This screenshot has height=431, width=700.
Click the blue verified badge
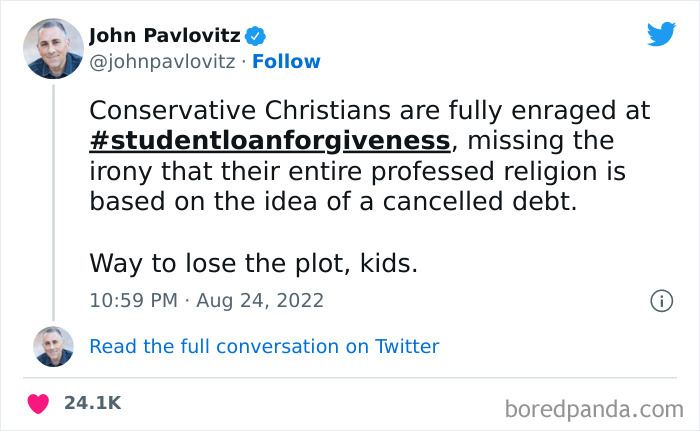(257, 36)
